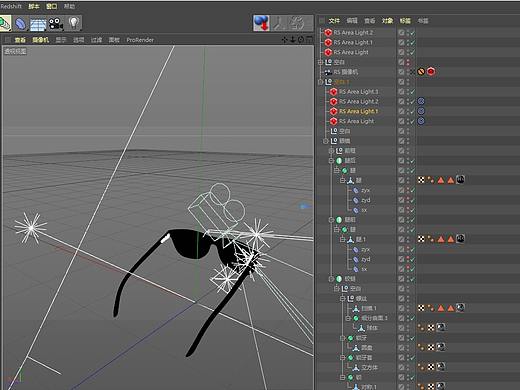Select the 球体 object row
520x390 pixels.
pos(372,328)
